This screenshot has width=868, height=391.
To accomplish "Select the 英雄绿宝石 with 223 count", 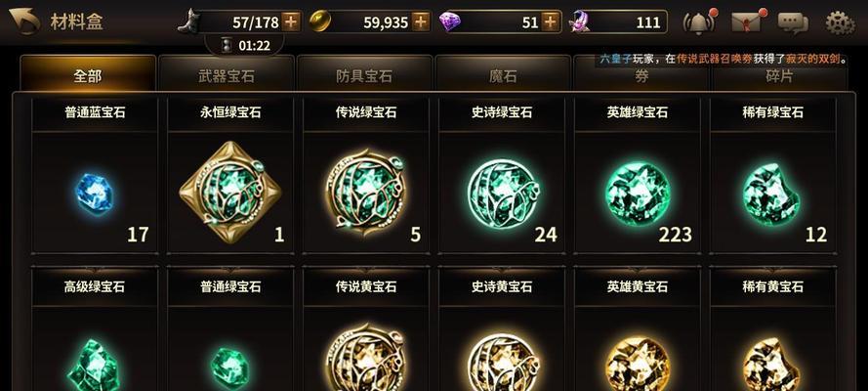I will tap(638, 176).
